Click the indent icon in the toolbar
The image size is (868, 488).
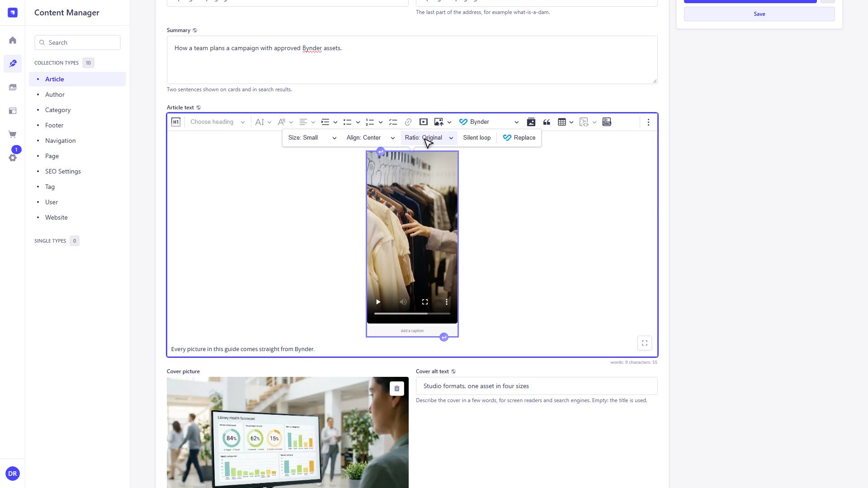tap(325, 122)
